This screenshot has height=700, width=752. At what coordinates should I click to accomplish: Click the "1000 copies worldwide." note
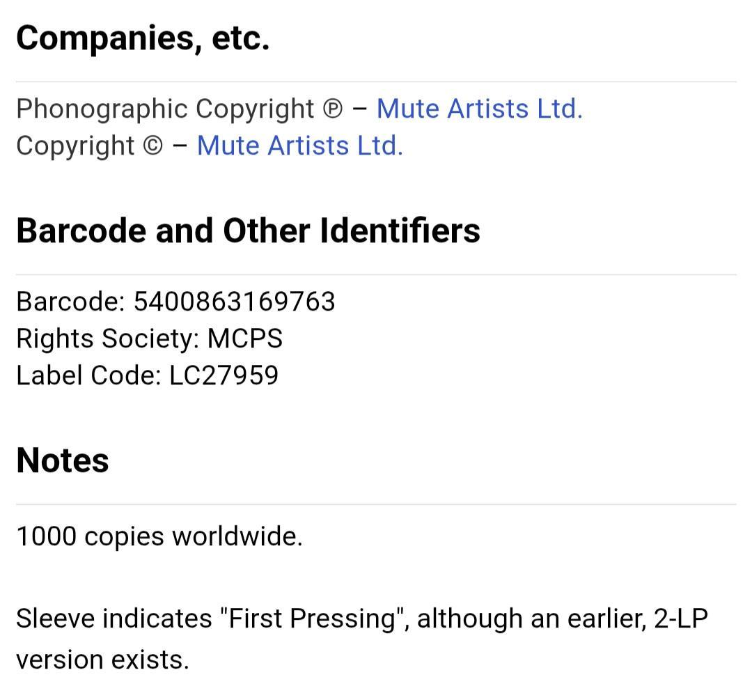[x=159, y=537]
